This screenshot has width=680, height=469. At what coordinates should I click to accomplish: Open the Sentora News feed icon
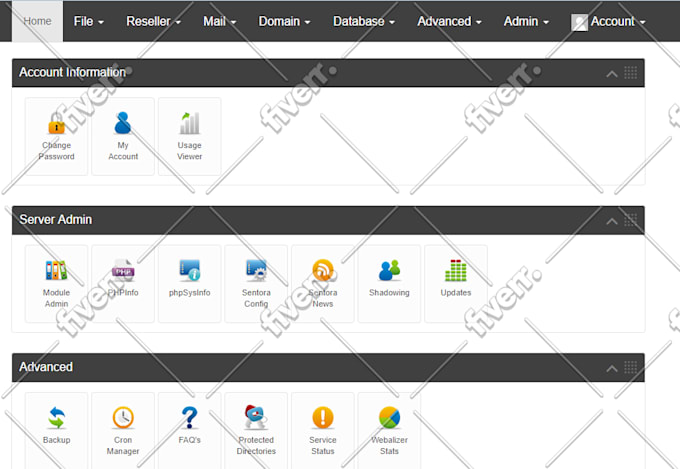[x=323, y=270]
